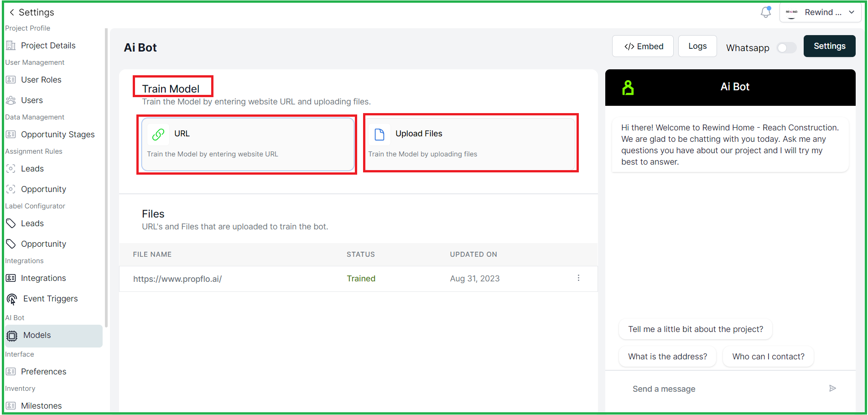
Task: Click the Users people icon
Action: click(11, 100)
